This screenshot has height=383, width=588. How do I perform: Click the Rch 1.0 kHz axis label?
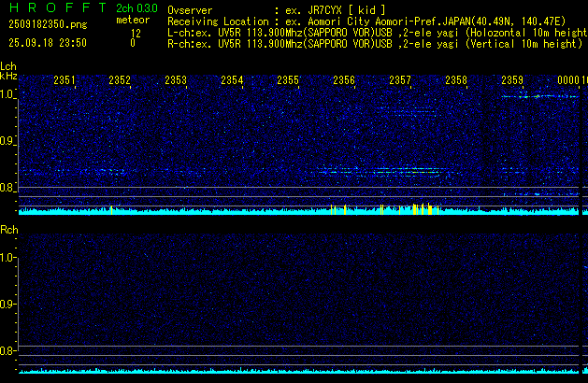pos(7,257)
